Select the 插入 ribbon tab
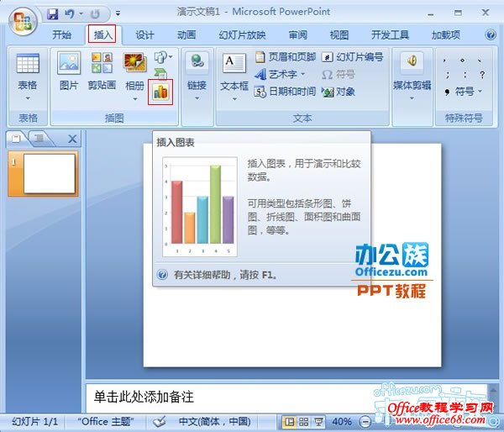504x432 pixels. tap(102, 34)
